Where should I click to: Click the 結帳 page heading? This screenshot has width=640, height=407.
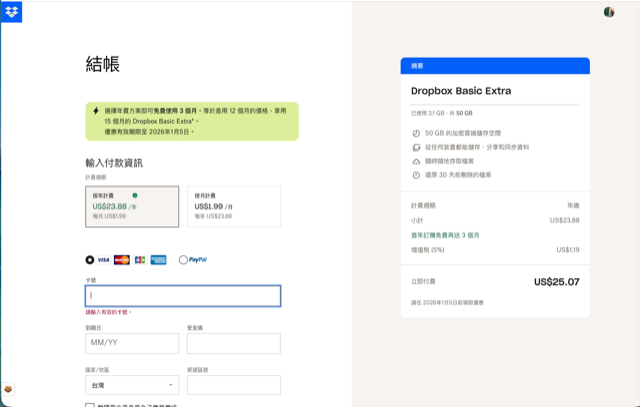pyautogui.click(x=102, y=64)
